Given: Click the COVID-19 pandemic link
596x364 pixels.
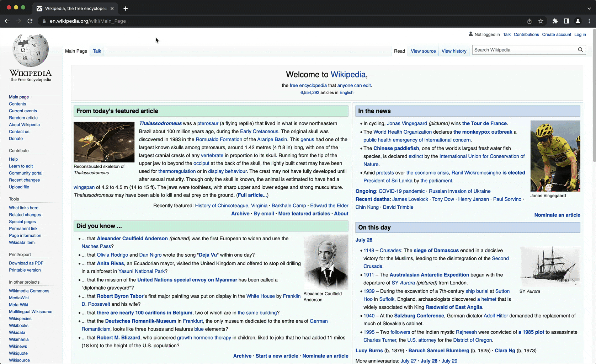Looking at the screenshot, I should [401, 191].
